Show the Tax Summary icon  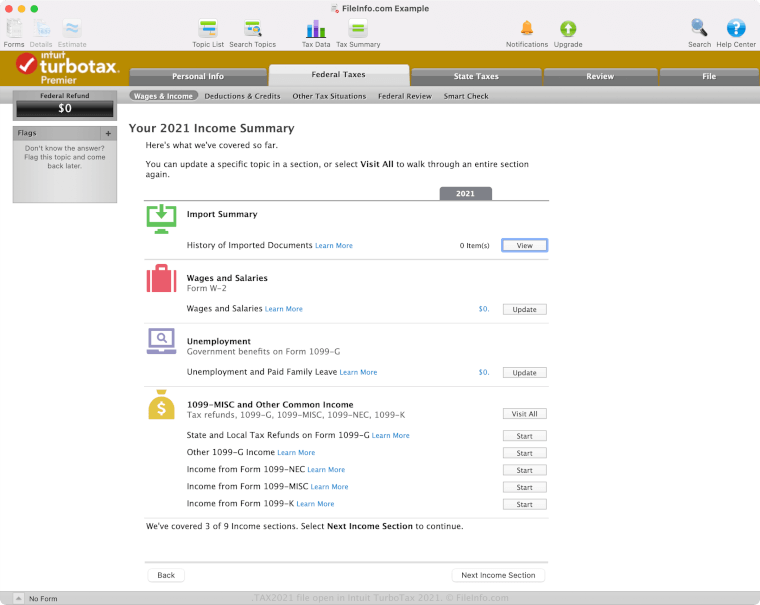357,29
